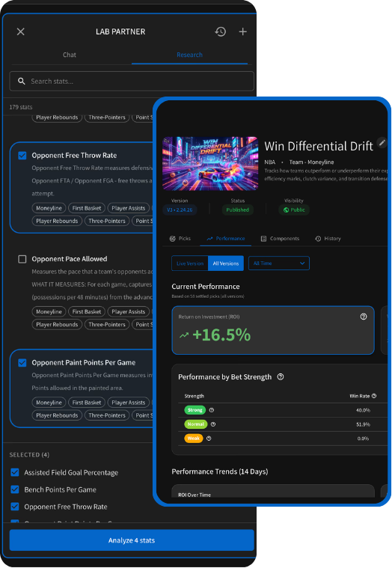Open the Performance tab

[x=225, y=239]
